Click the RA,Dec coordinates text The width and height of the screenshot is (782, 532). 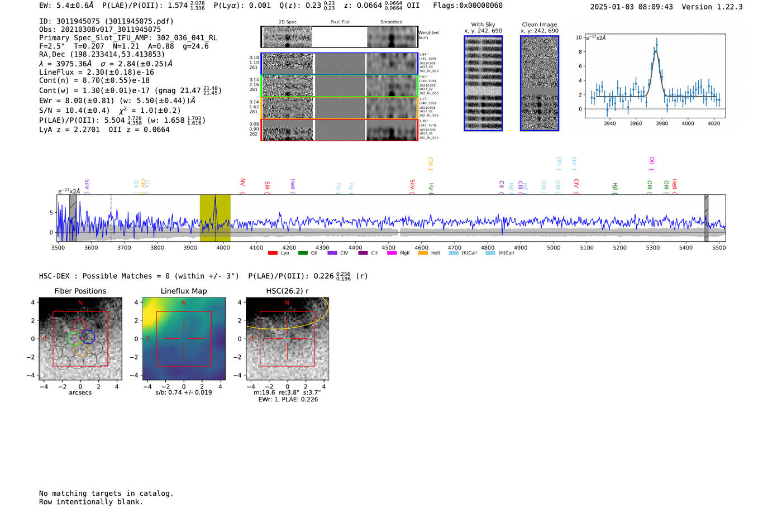[102, 55]
